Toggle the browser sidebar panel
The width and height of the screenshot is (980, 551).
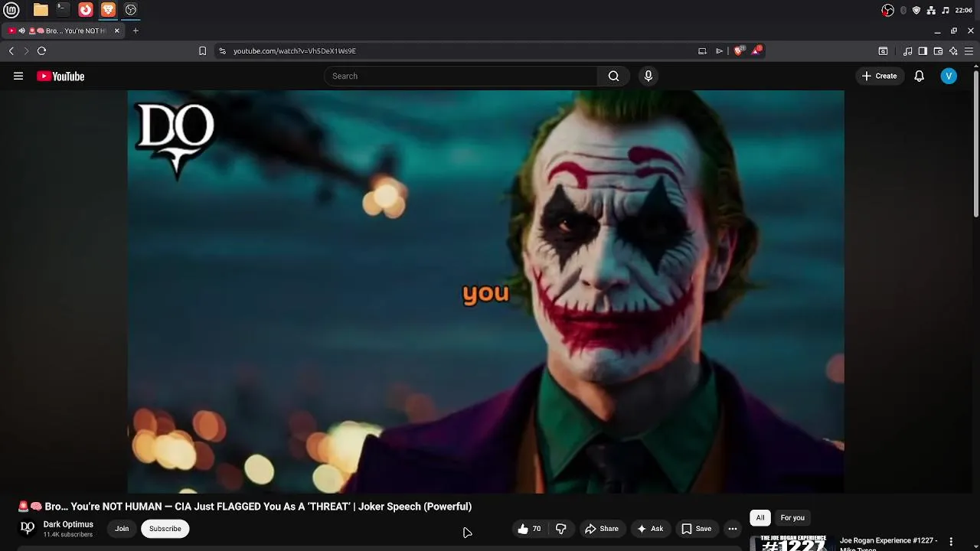pos(923,51)
